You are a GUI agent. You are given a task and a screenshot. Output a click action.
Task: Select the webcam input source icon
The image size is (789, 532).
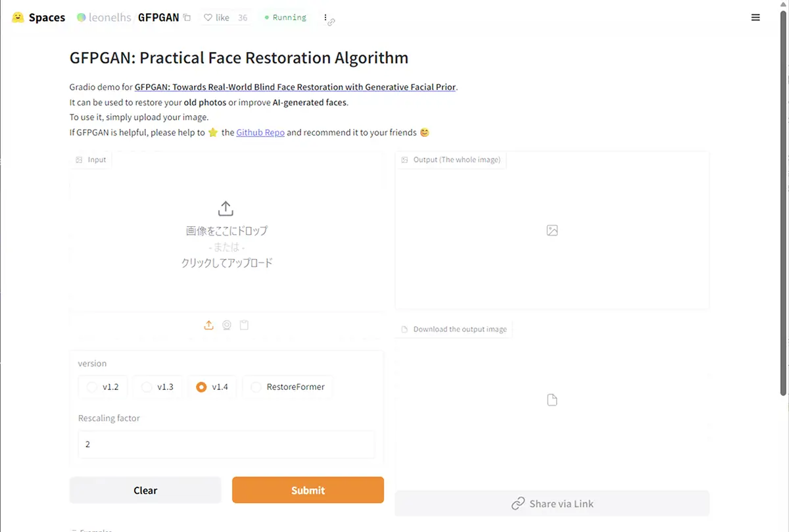tap(226, 324)
